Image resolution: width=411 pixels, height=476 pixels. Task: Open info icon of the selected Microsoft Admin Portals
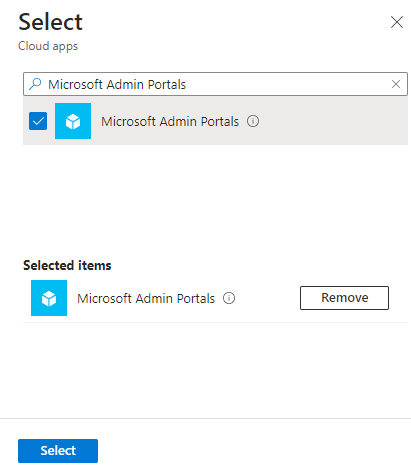(229, 298)
